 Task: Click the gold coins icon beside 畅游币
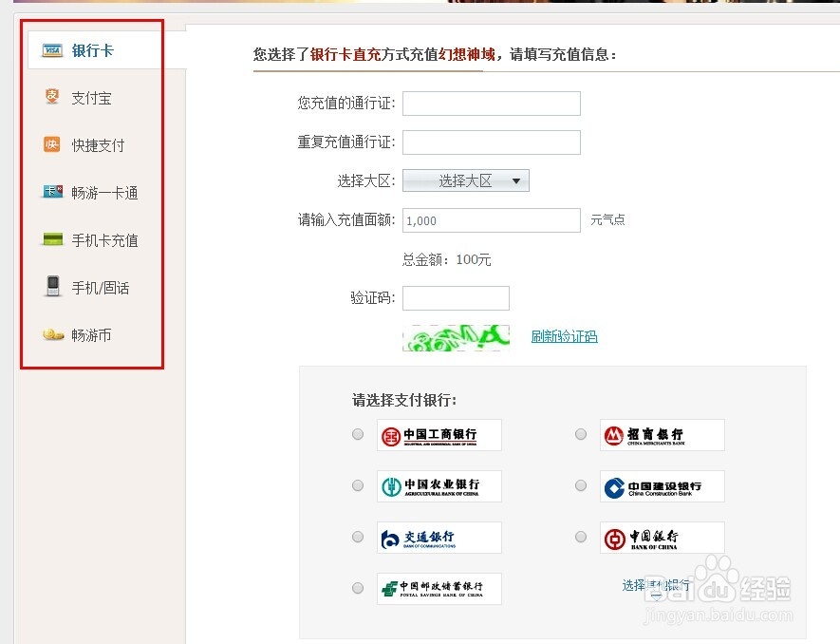pyautogui.click(x=53, y=334)
